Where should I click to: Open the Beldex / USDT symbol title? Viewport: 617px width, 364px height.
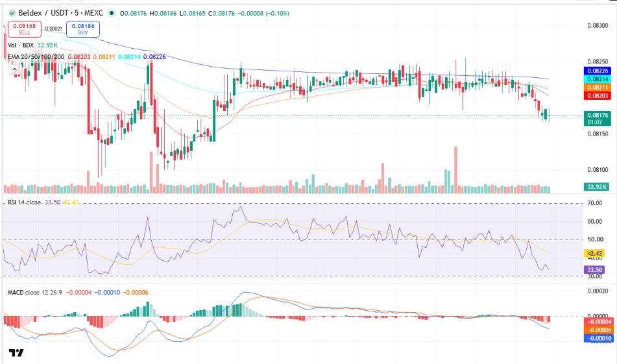[x=60, y=14]
